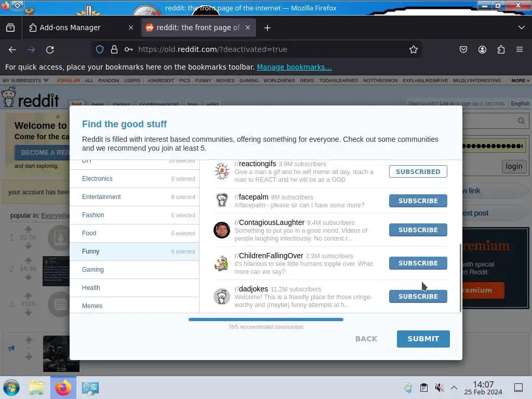Open the tracking protection shield icon
The width and height of the screenshot is (532, 399).
pyautogui.click(x=100, y=49)
